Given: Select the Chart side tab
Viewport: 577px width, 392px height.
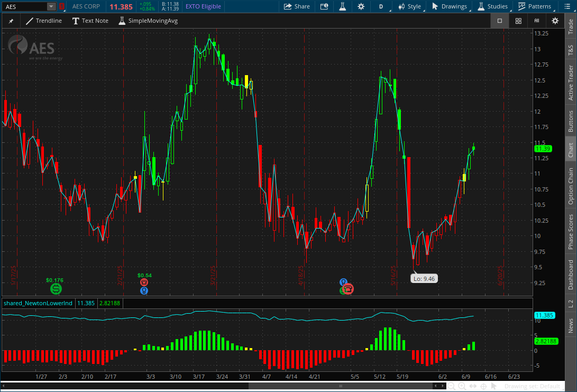Looking at the screenshot, I should [x=571, y=150].
